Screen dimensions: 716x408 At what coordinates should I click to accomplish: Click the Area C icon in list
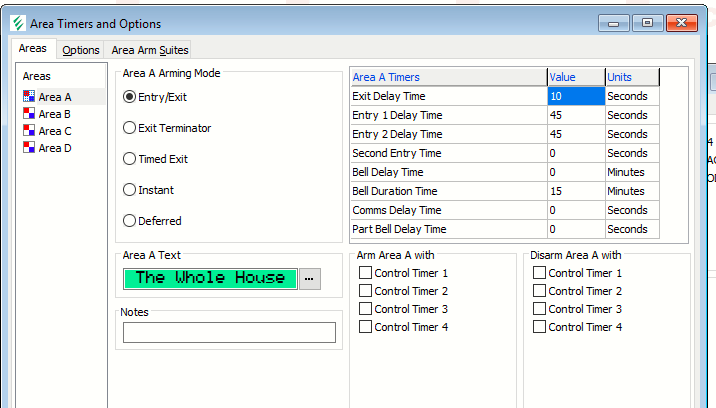pos(28,131)
